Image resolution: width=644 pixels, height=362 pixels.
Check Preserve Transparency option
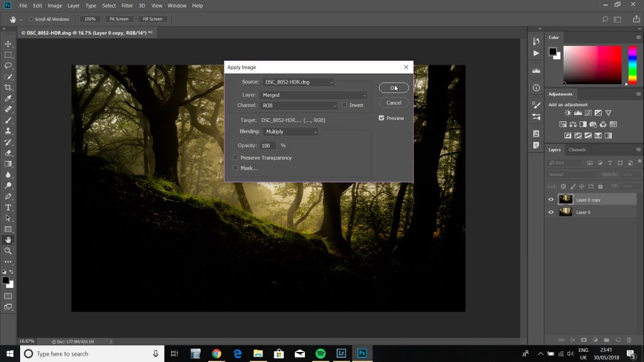[x=236, y=158]
